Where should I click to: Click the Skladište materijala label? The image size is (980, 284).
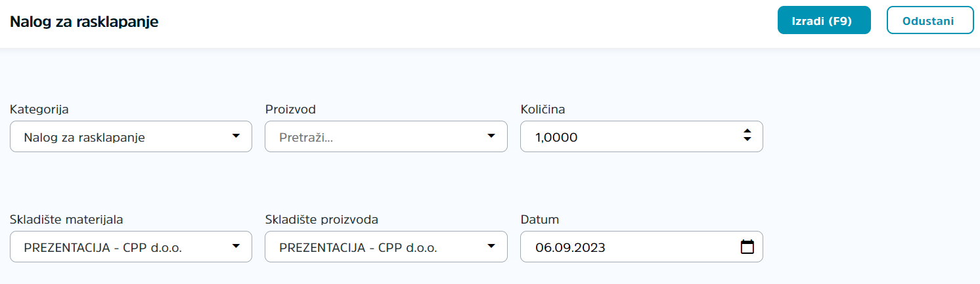tap(66, 219)
